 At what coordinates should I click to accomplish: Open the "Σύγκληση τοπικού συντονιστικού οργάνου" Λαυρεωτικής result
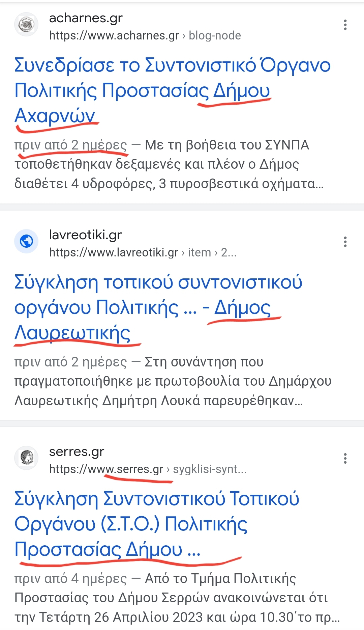click(158, 282)
